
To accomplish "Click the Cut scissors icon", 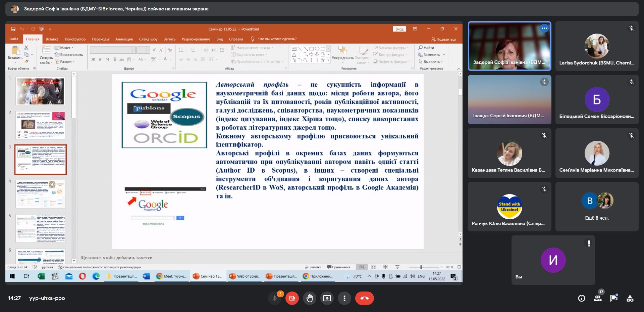I will click(26, 48).
